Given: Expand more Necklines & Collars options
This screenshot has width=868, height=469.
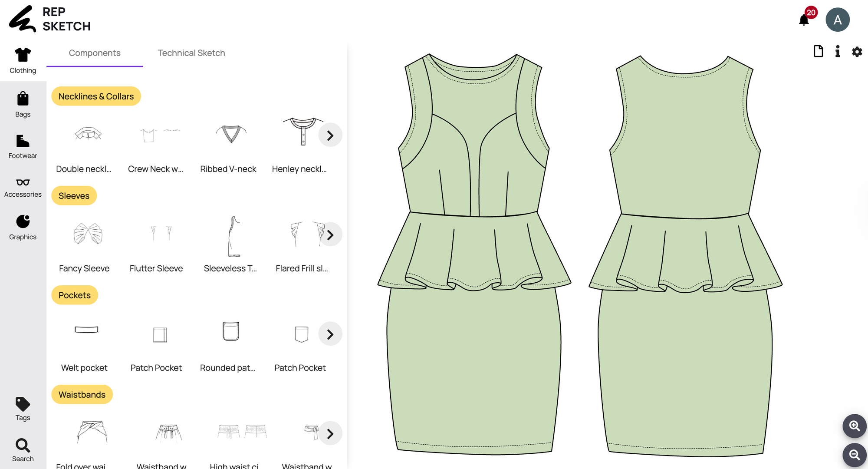Looking at the screenshot, I should (330, 135).
